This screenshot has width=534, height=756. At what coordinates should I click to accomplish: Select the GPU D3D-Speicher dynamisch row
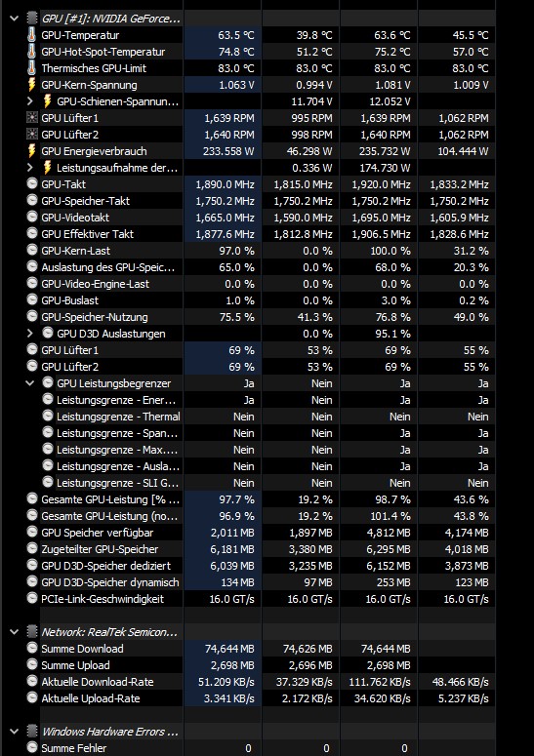tap(110, 582)
